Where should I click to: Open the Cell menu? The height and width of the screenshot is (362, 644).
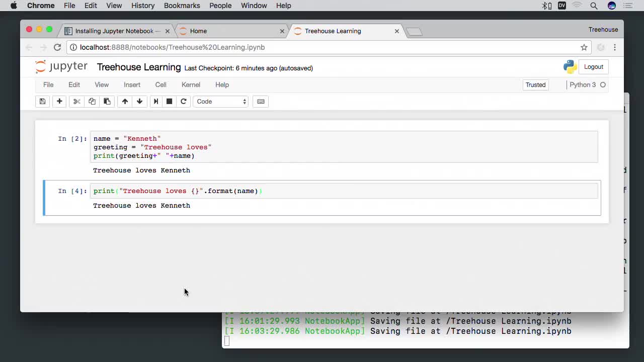(x=160, y=85)
